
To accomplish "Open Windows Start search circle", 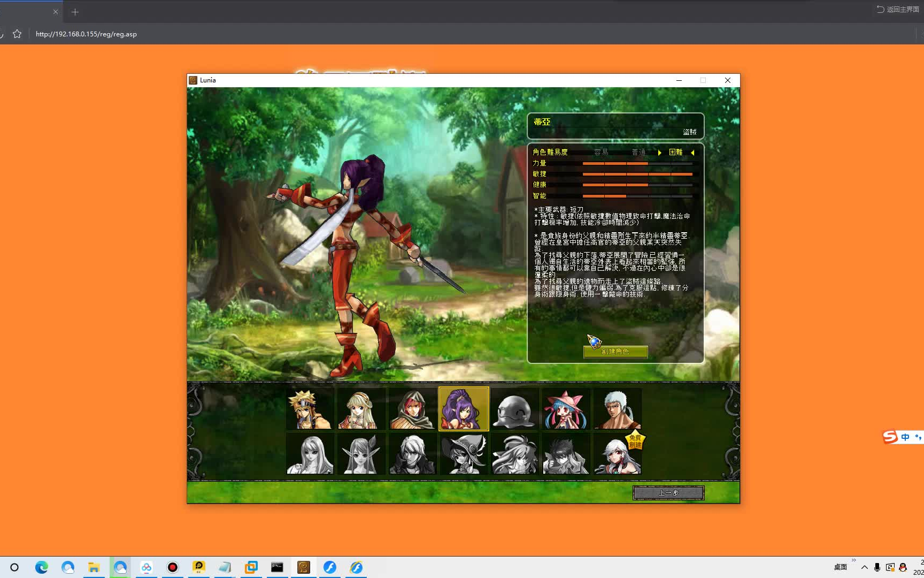I will (14, 567).
